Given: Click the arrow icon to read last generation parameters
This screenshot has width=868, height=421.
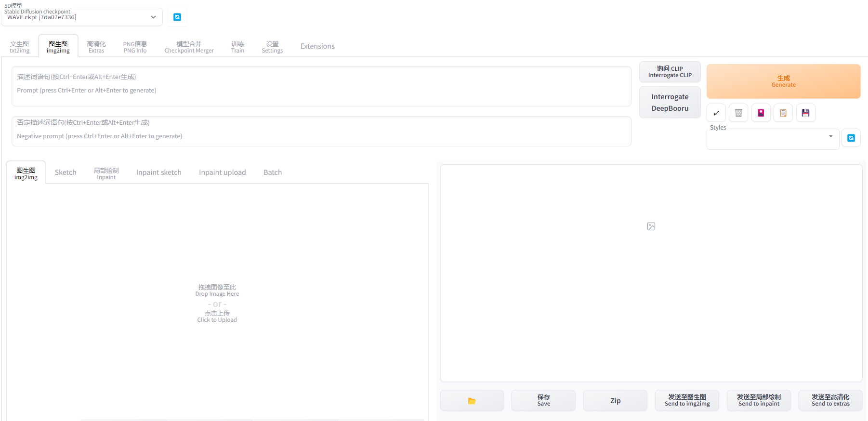Looking at the screenshot, I should coord(716,113).
